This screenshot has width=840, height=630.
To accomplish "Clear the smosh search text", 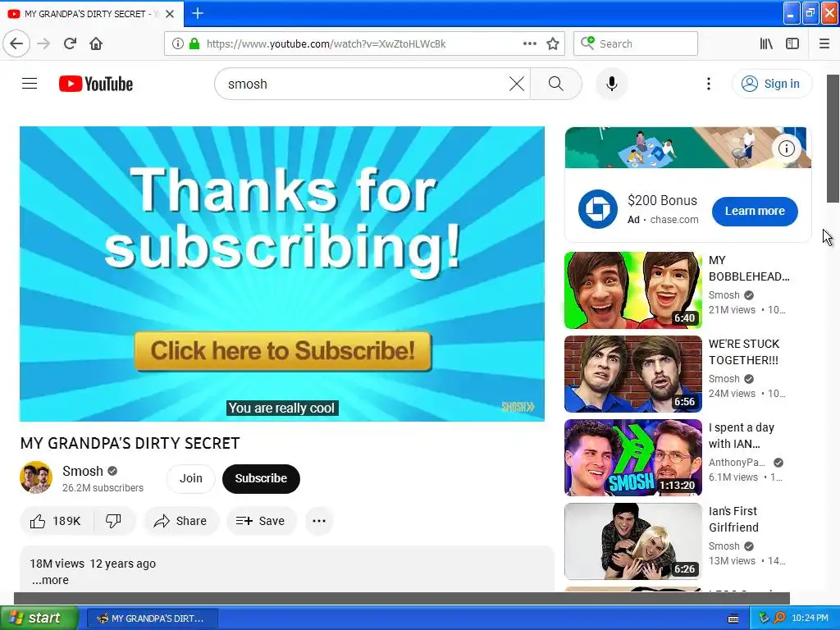I will click(517, 84).
